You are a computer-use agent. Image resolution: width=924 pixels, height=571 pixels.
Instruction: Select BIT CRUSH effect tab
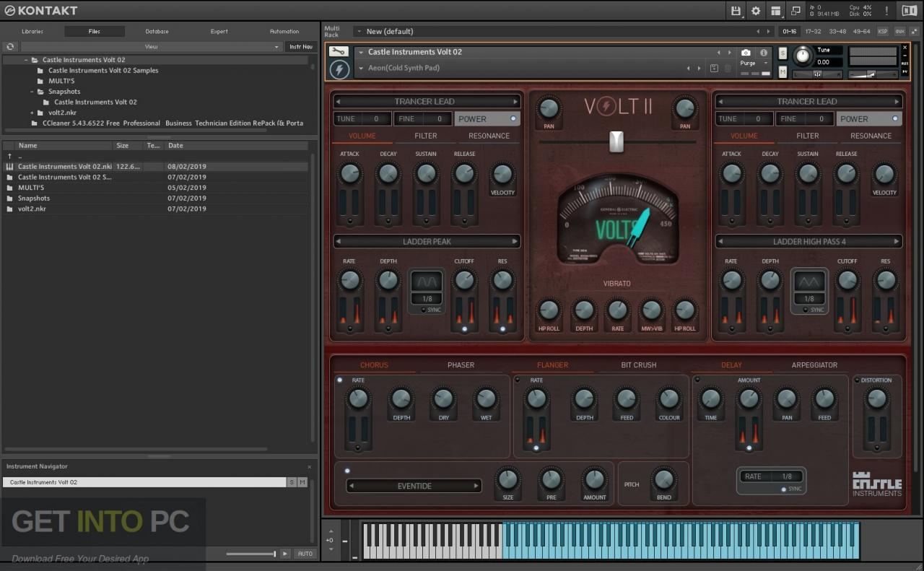[639, 365]
